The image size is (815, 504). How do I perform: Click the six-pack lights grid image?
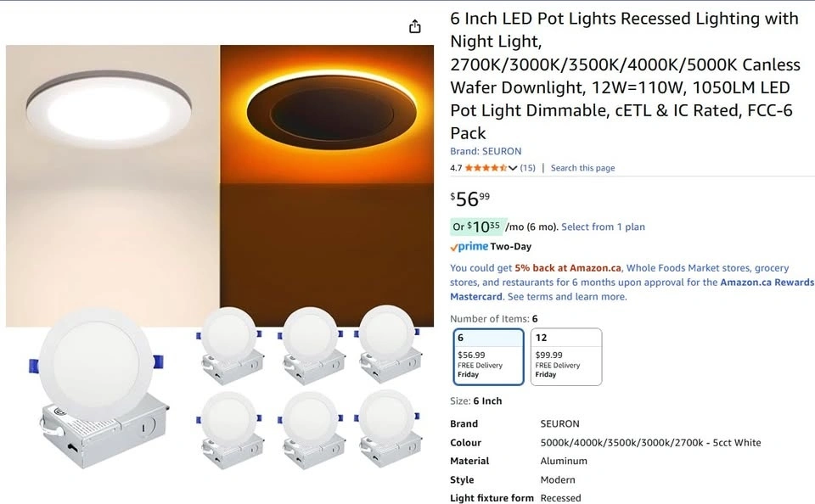point(309,388)
